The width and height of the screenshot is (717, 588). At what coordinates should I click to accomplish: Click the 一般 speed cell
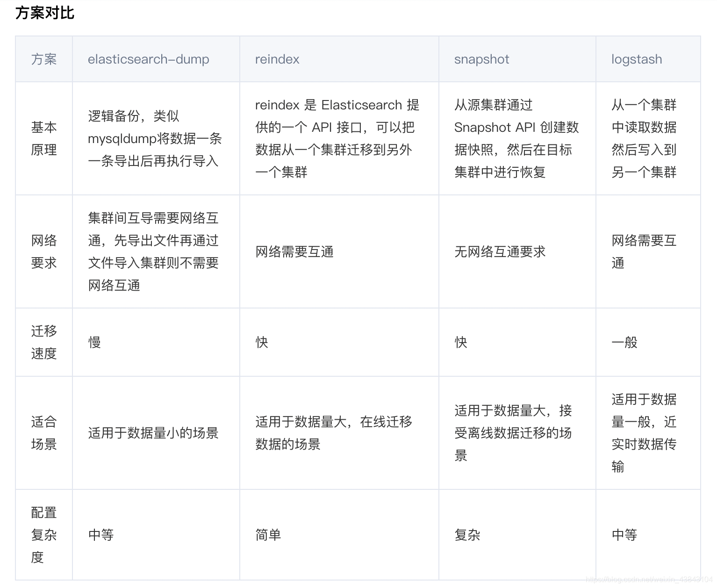tap(648, 342)
